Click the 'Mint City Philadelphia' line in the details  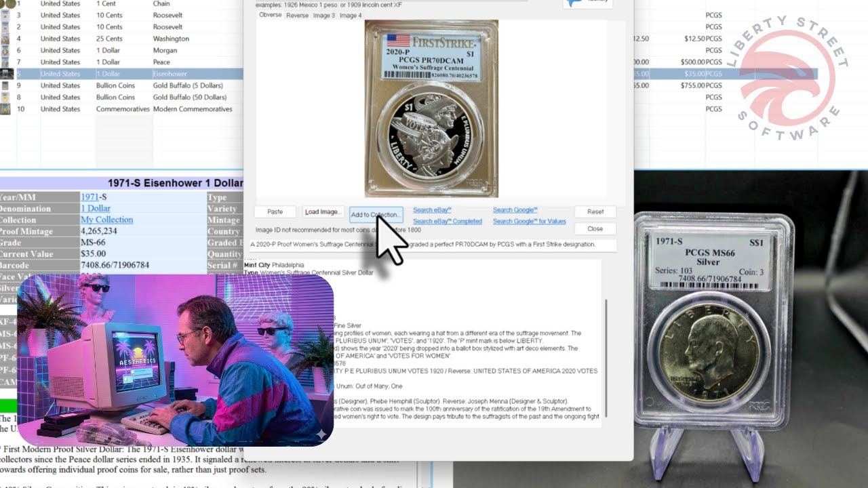coord(274,264)
